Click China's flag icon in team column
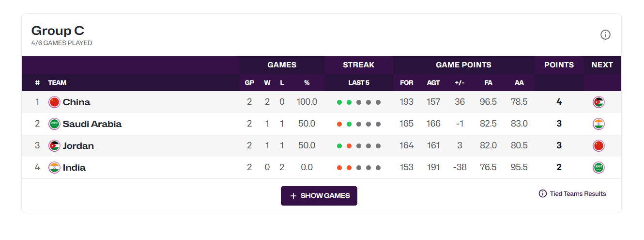644x240 pixels. pyautogui.click(x=54, y=102)
